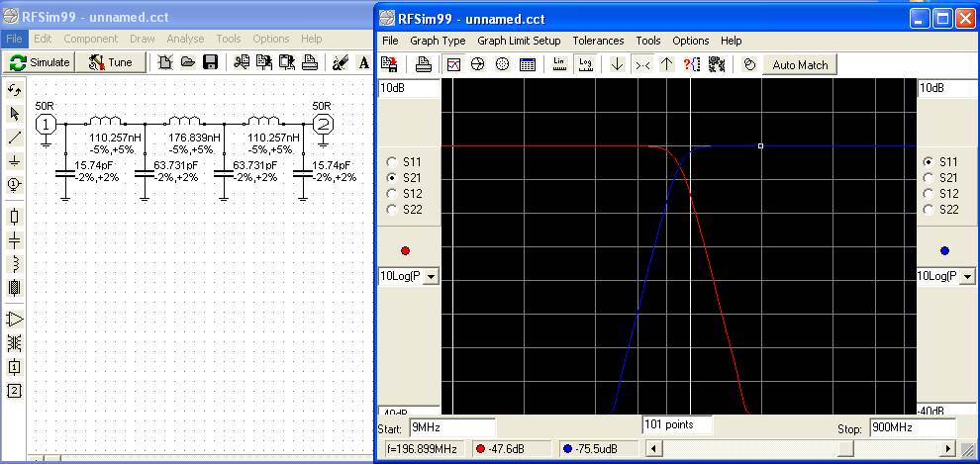
Task: Click the save circuit floppy disk icon
Action: coord(210,62)
